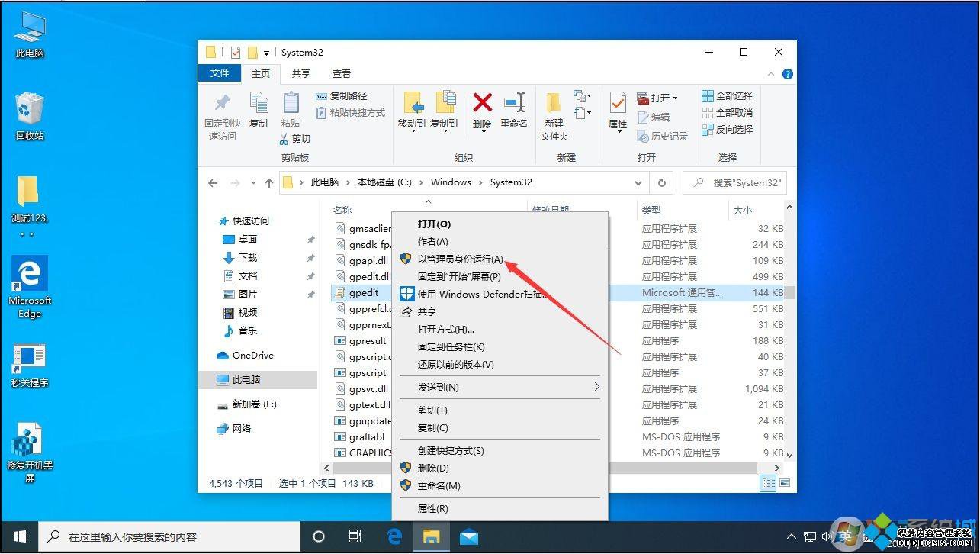Switch to the 共享 tab

[x=301, y=73]
